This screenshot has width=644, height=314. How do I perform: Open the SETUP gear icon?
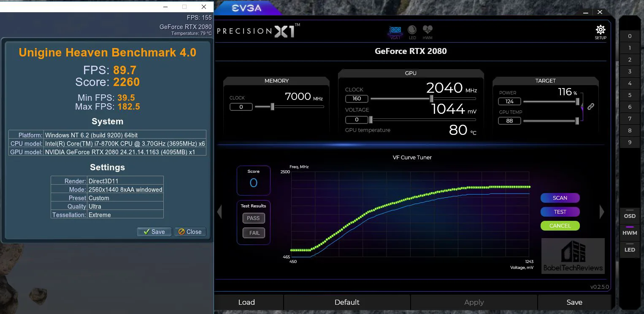(x=600, y=32)
